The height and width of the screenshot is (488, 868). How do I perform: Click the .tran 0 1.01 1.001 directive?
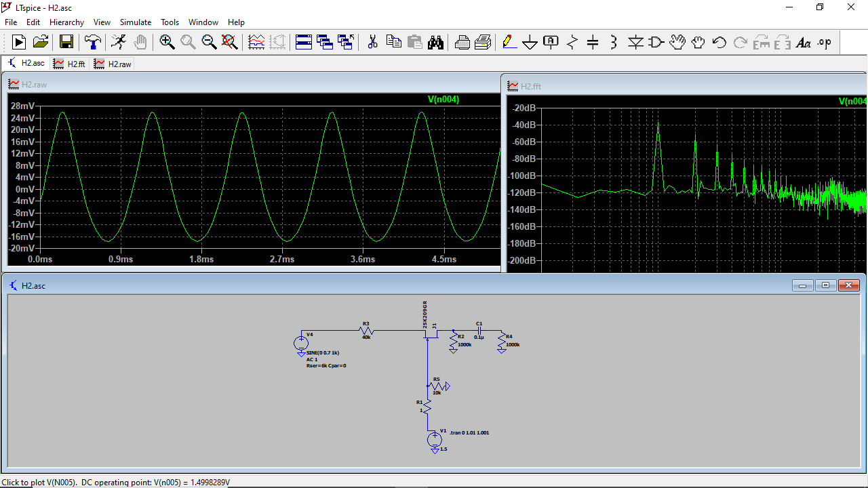click(469, 432)
